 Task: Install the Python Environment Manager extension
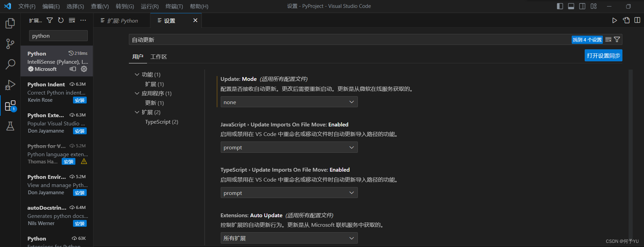80,193
